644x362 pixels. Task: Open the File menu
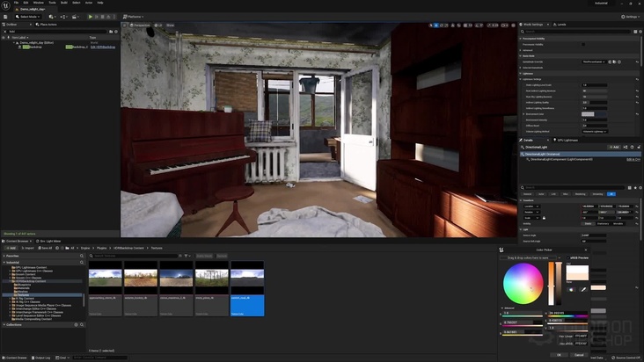[x=17, y=3]
